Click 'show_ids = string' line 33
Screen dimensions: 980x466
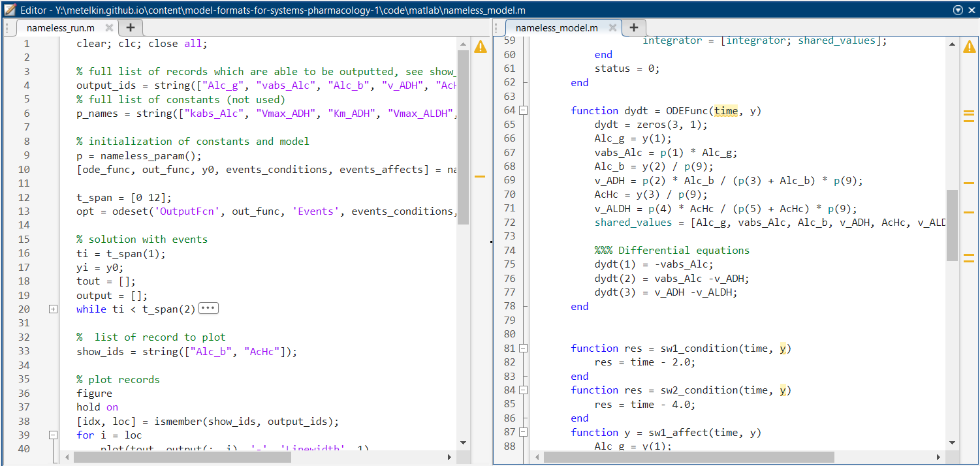(x=187, y=352)
